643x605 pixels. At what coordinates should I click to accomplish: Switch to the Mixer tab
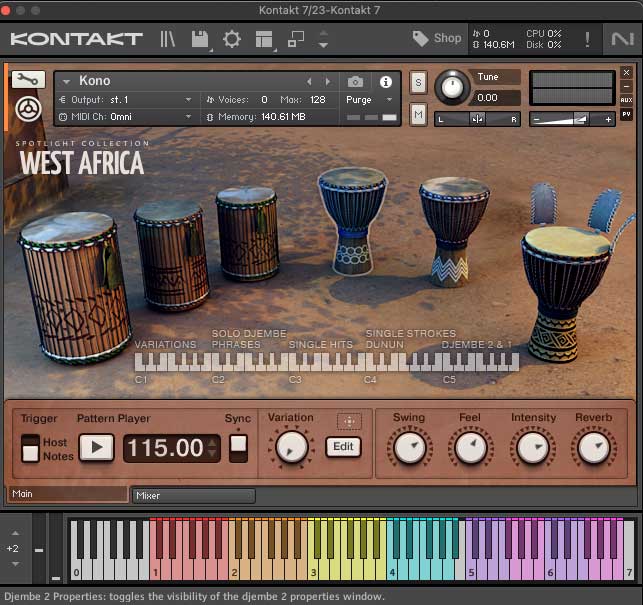pos(193,495)
